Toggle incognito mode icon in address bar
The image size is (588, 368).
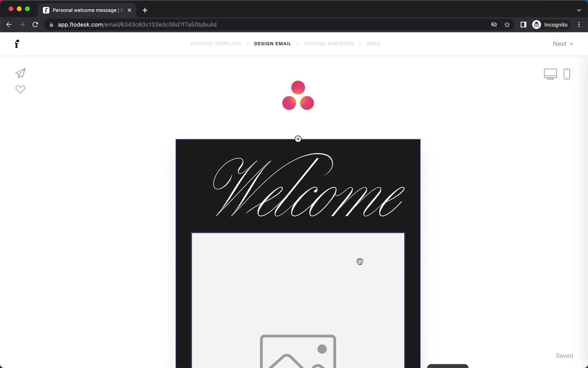536,25
